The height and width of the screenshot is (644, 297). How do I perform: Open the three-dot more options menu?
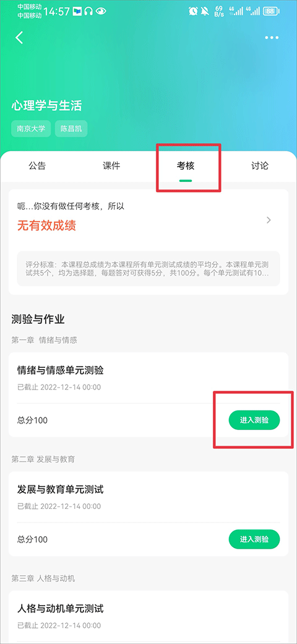272,38
